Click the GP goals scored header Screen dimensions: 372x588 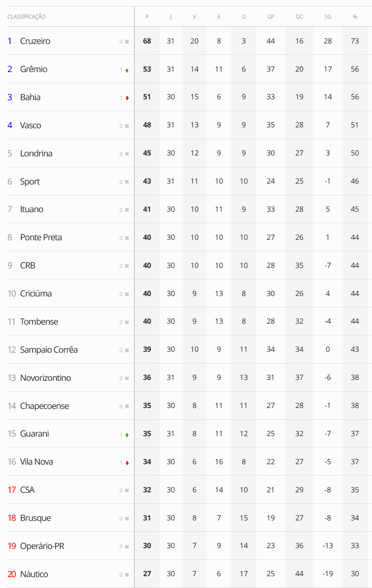tap(271, 17)
